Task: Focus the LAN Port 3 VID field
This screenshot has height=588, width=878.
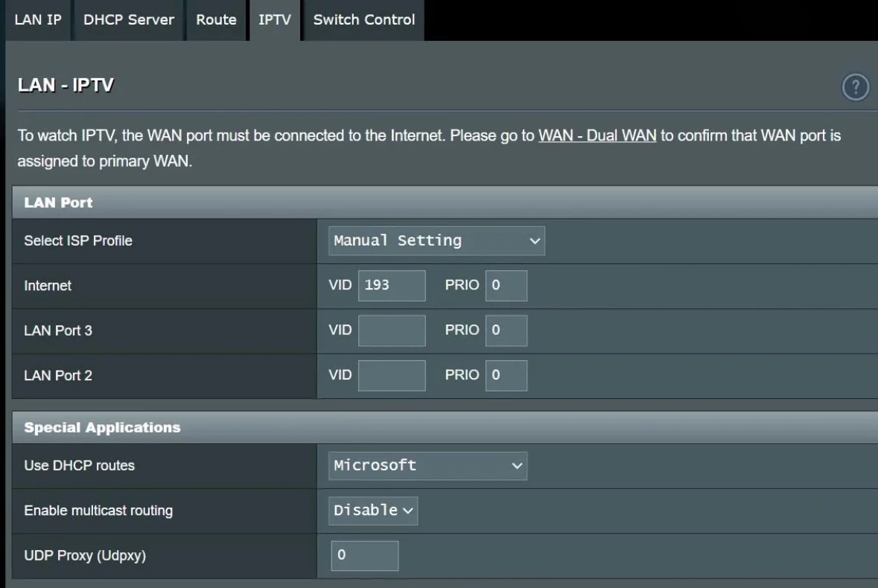Action: [x=392, y=330]
